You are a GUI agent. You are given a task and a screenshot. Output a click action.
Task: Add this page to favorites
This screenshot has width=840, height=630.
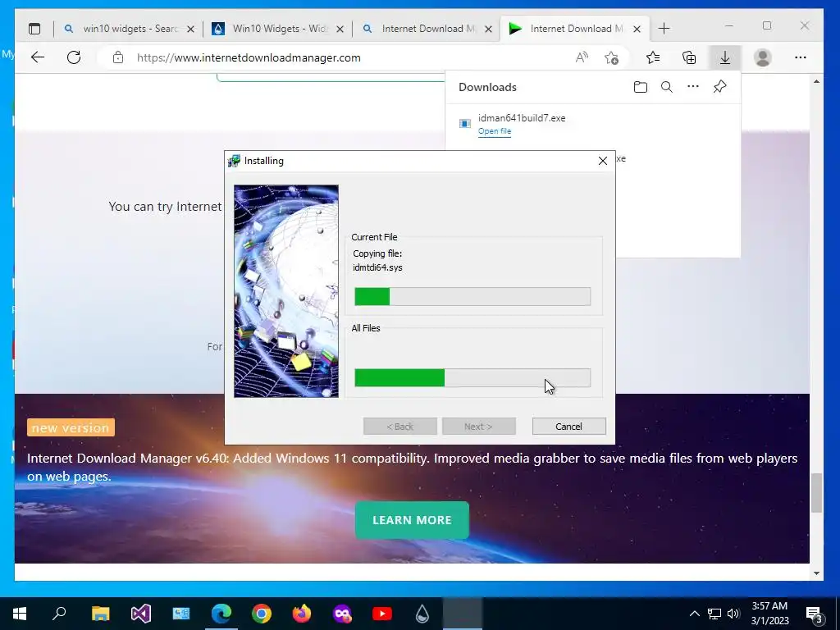pos(611,57)
